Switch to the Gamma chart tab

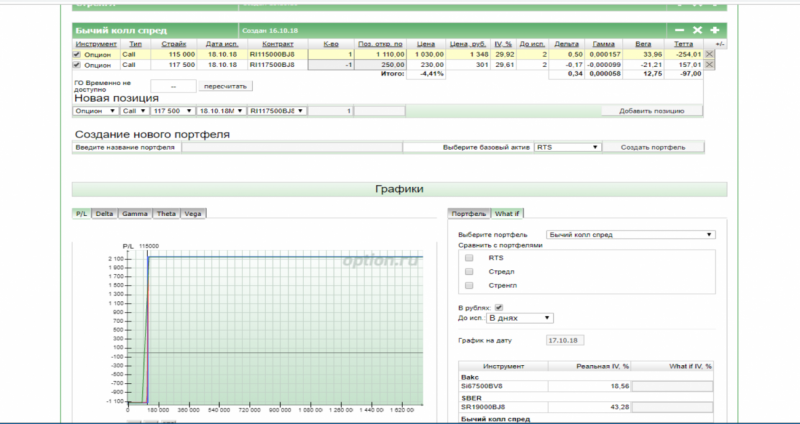click(135, 214)
